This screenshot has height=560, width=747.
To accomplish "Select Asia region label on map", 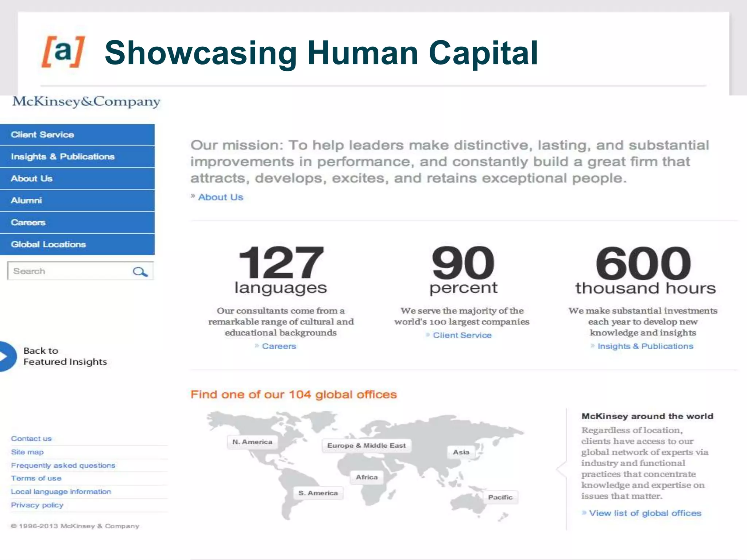I will 461,452.
